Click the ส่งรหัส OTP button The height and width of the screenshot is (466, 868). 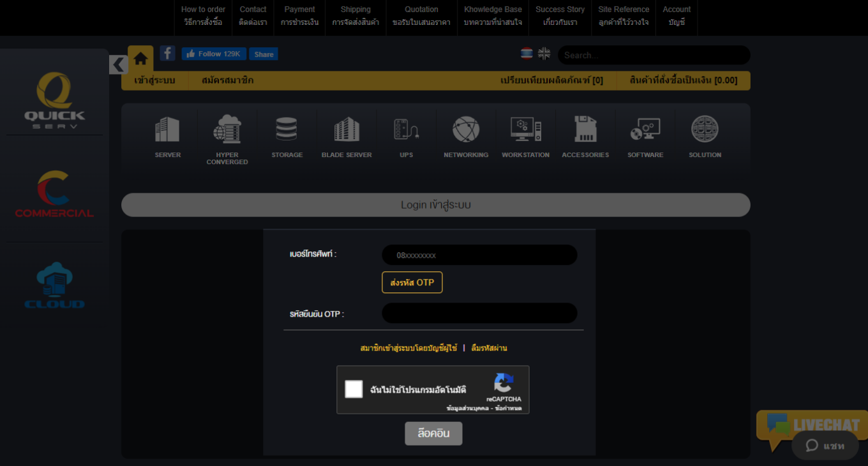412,282
